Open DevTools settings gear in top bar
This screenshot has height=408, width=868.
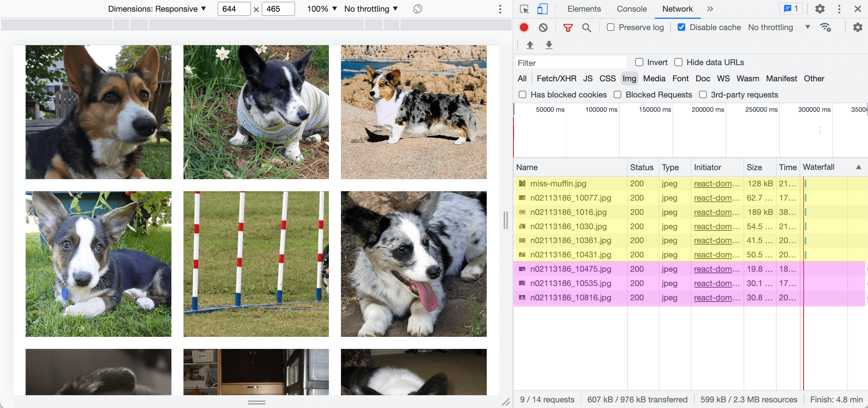point(820,9)
